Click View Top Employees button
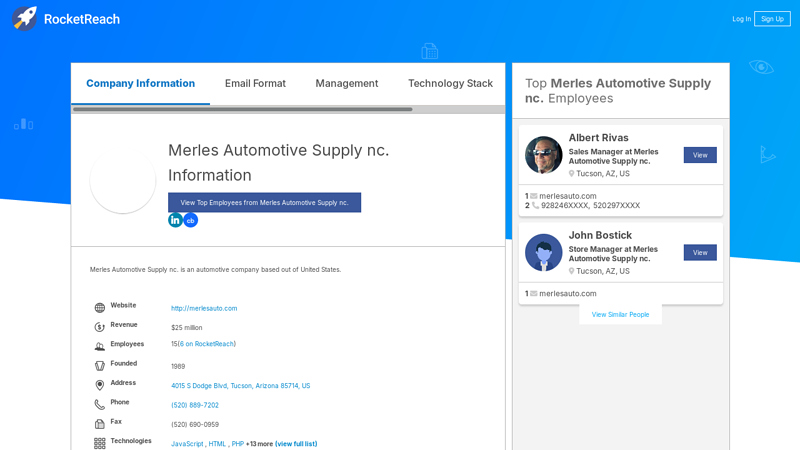 pyautogui.click(x=264, y=203)
